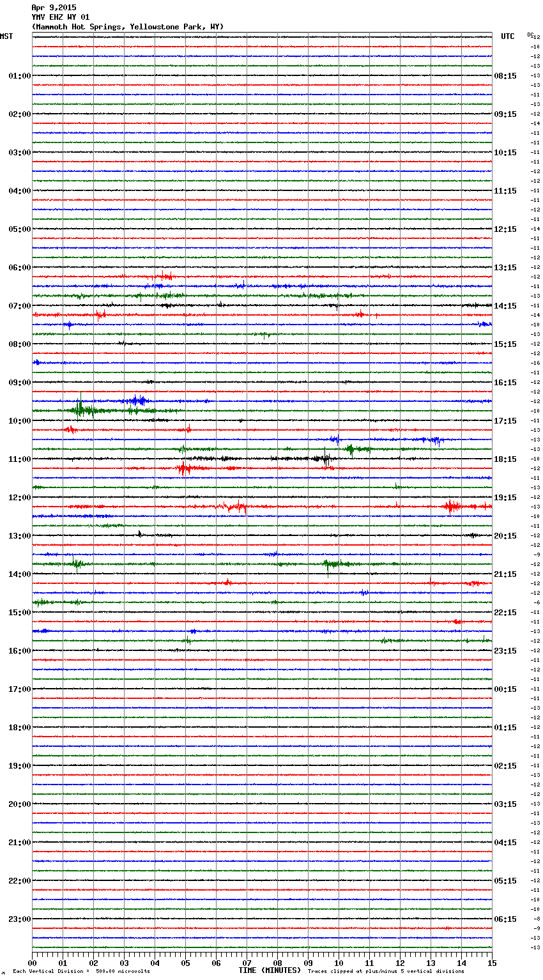This screenshot has height=980, width=543.
Task: Select the MST hour label "17:00"
Action: [20, 689]
